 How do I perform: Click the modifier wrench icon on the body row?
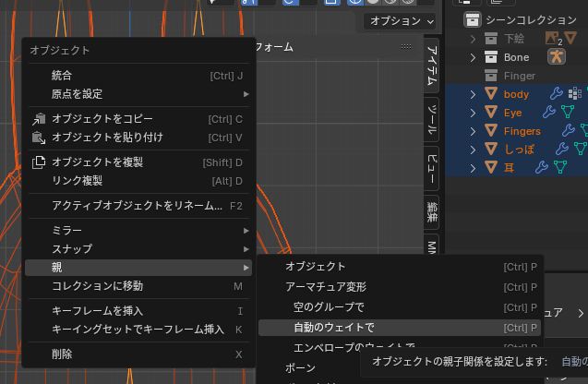click(556, 93)
